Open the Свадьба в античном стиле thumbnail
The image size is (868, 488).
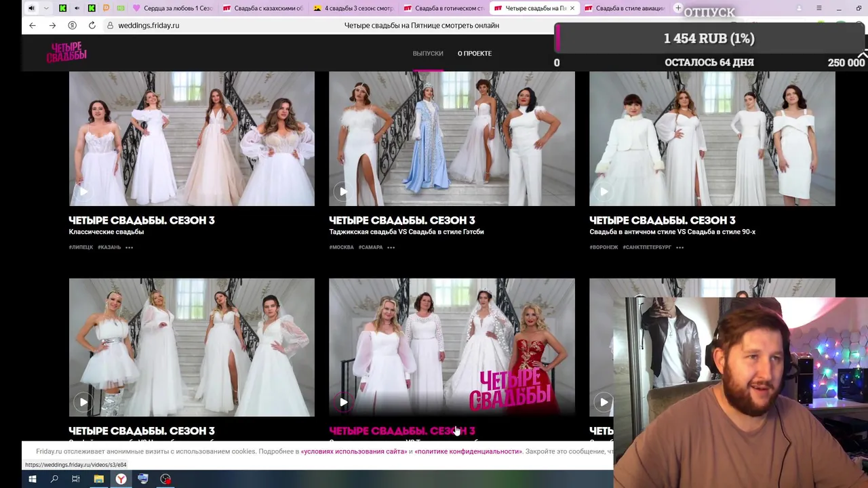click(712, 138)
